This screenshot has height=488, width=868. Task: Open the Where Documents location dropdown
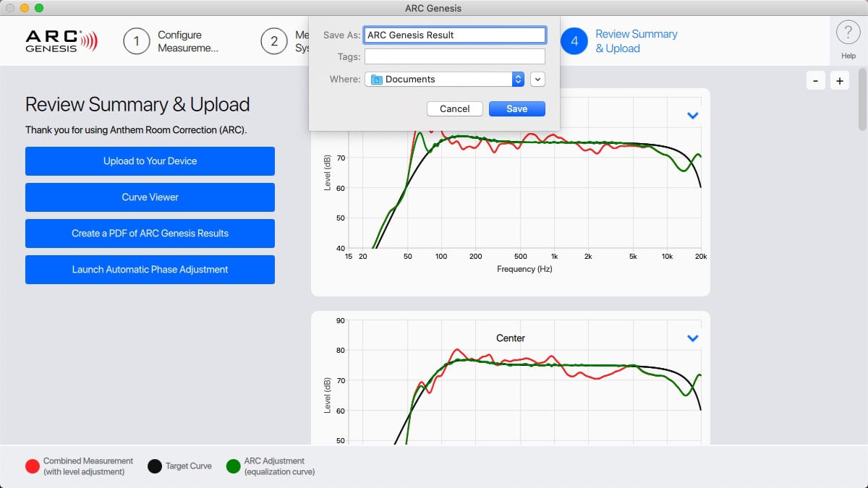[x=444, y=80]
